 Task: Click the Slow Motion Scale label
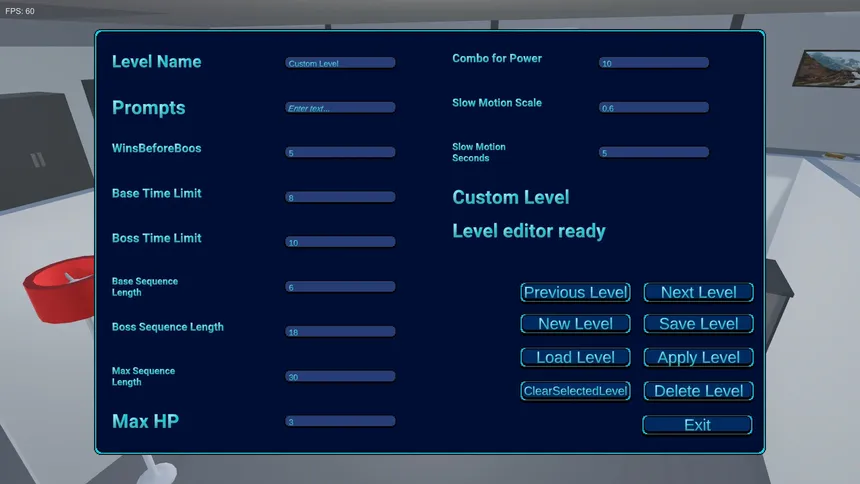click(497, 103)
